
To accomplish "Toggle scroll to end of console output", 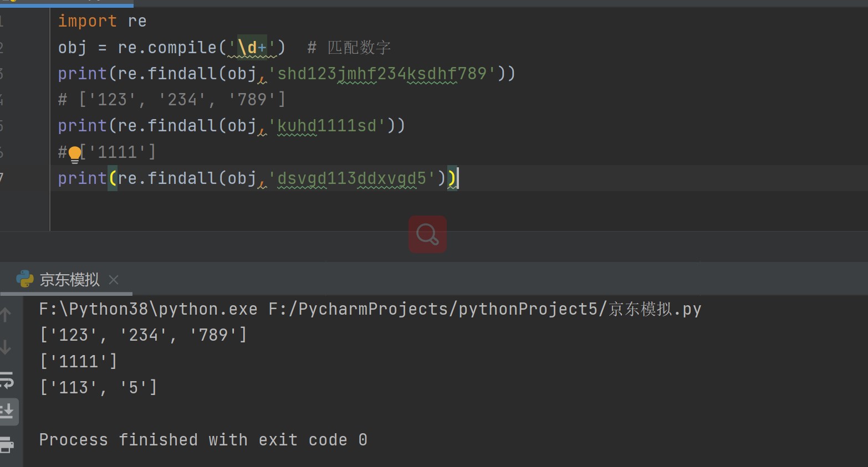I will pos(8,412).
